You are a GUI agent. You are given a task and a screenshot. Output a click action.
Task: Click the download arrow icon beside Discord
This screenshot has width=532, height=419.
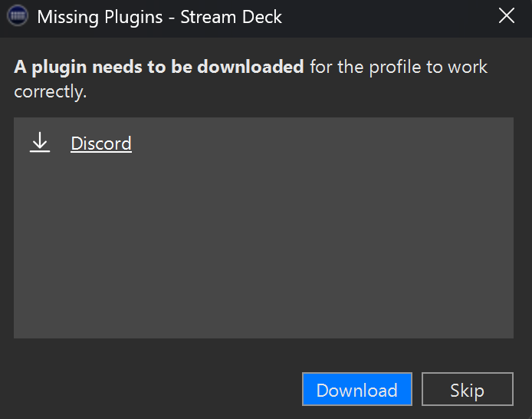[40, 142]
